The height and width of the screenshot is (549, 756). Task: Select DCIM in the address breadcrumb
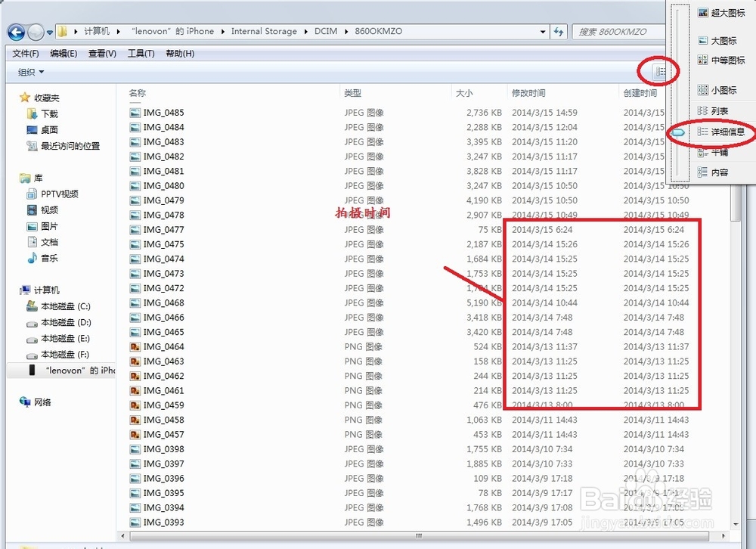tap(326, 31)
